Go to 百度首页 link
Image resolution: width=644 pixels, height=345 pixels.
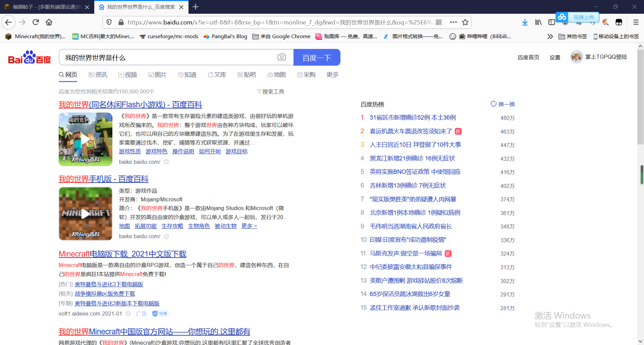pyautogui.click(x=528, y=57)
